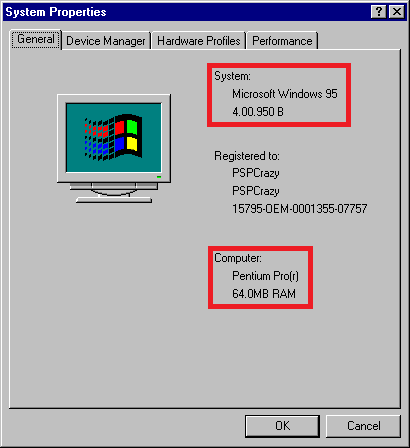Click the "Registered to:" label
Image resolution: width=410 pixels, height=448 pixels.
click(x=247, y=156)
